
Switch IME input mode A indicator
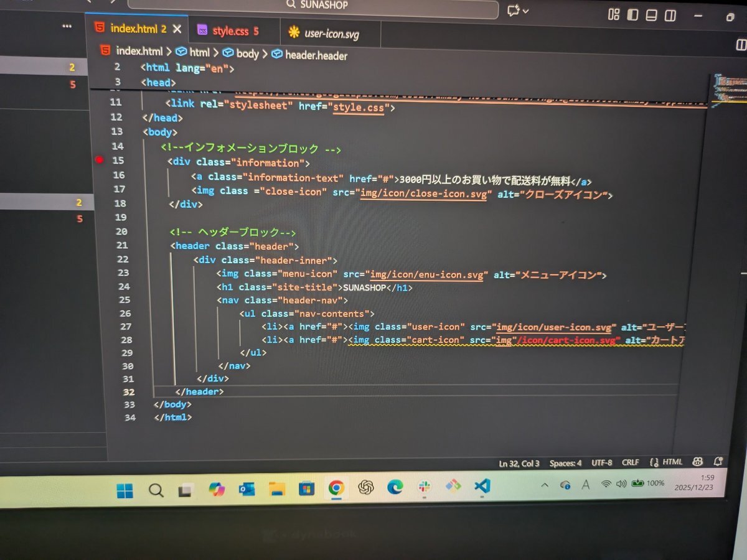point(585,484)
